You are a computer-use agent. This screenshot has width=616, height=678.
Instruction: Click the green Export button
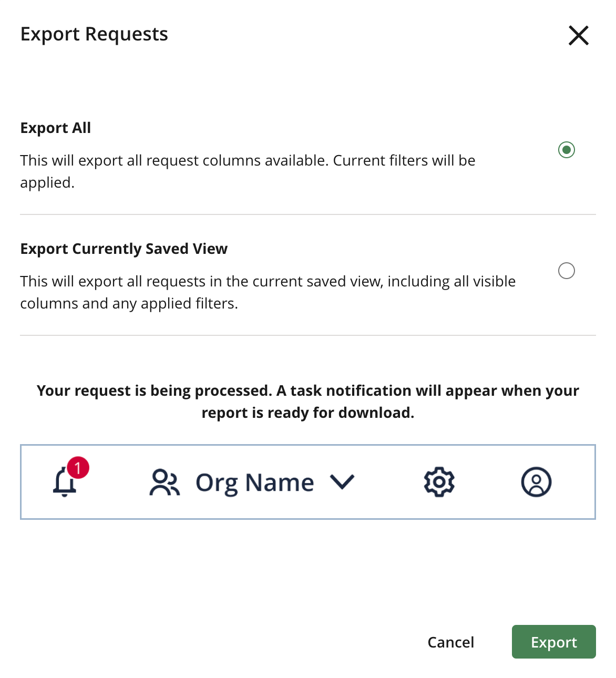553,642
